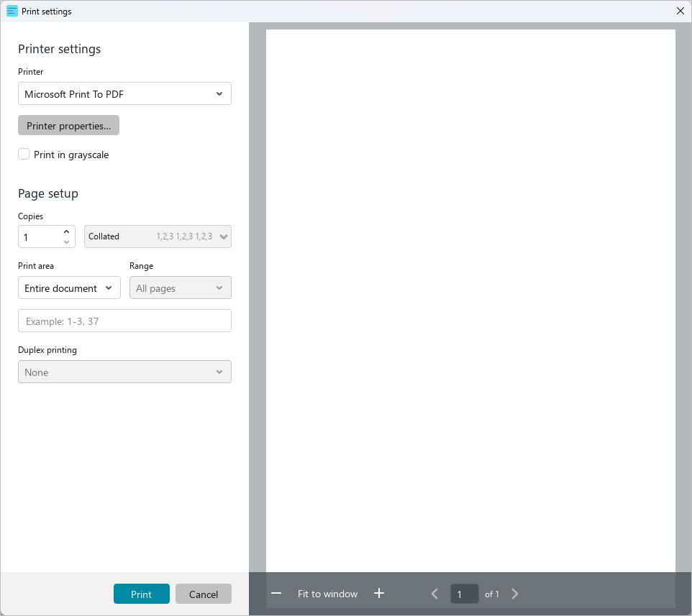
Task: Close the Print settings dialog
Action: (x=680, y=11)
